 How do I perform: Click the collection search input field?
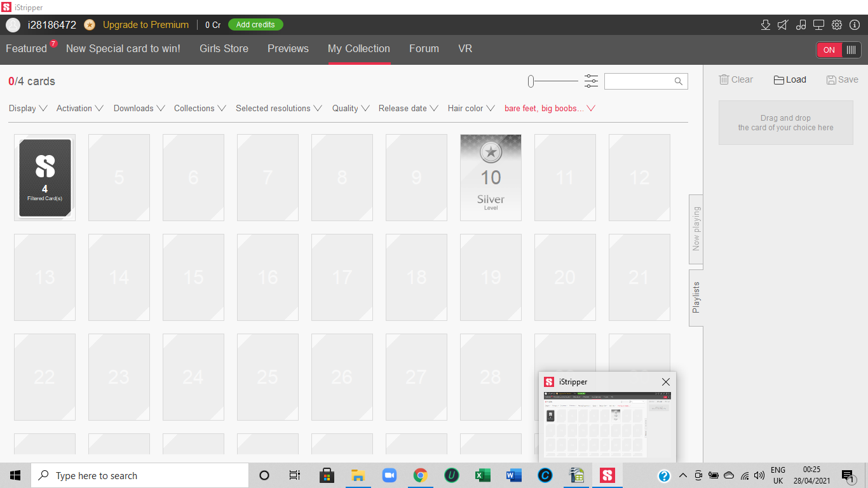point(639,81)
